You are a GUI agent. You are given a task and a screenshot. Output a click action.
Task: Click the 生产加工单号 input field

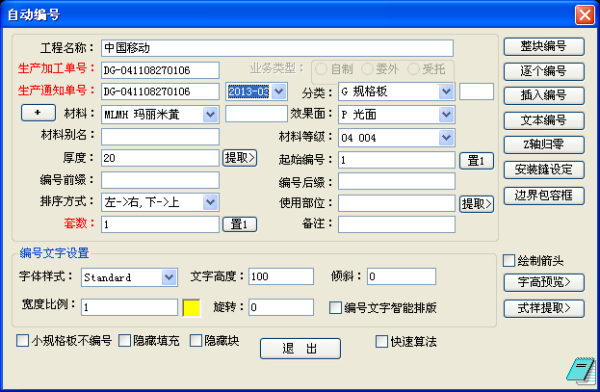[160, 70]
